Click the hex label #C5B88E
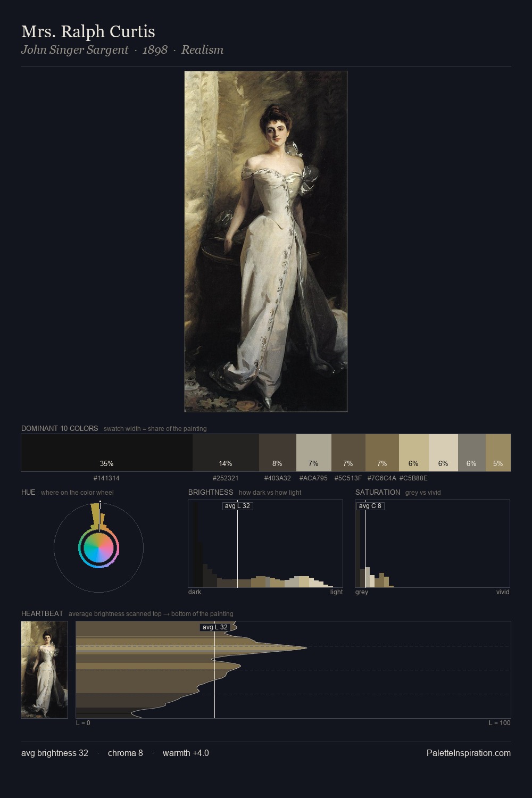532x798 pixels. click(413, 478)
